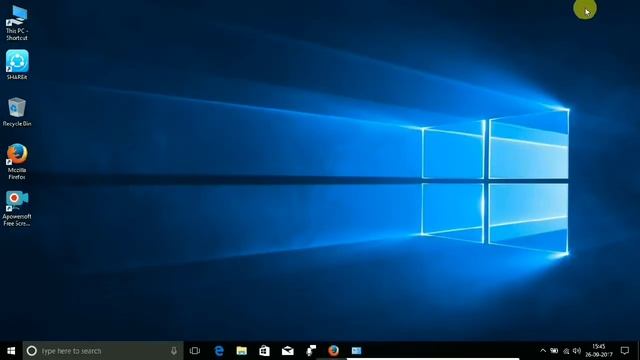640x360 pixels.
Task: Select the SHAREit desktop icon
Action: point(17,65)
